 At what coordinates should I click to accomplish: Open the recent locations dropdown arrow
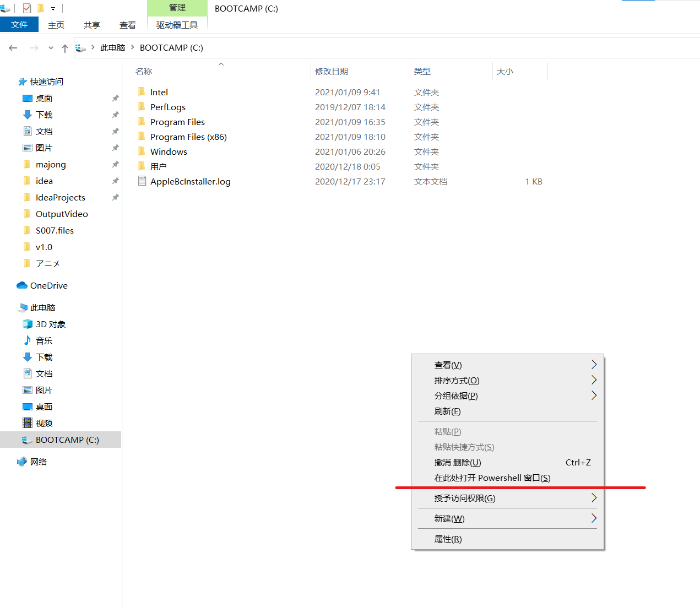point(51,48)
